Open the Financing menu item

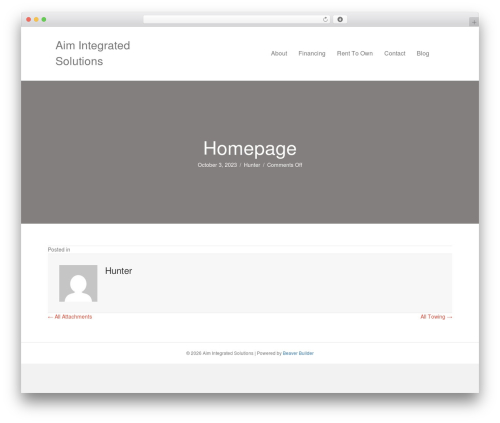[312, 53]
